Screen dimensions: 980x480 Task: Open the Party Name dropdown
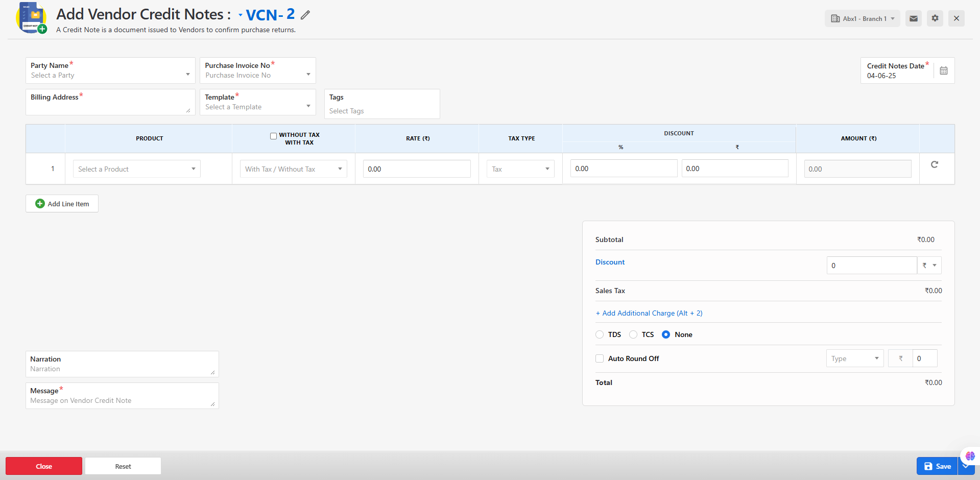(x=110, y=75)
